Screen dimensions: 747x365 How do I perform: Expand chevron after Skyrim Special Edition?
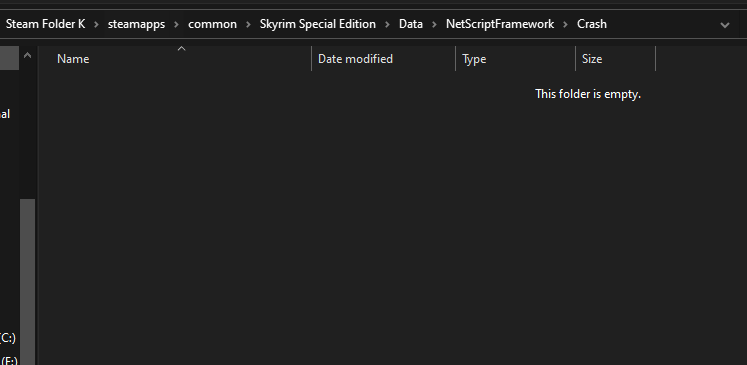point(388,24)
